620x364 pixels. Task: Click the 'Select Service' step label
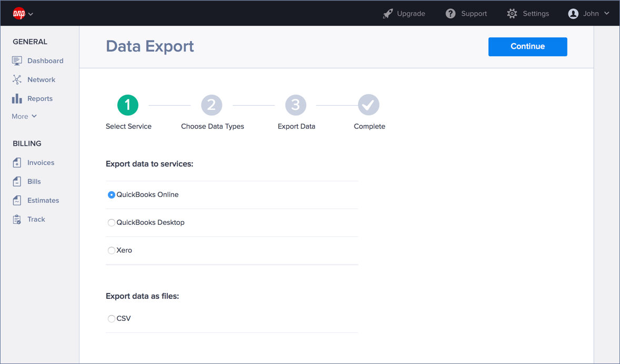pos(128,127)
